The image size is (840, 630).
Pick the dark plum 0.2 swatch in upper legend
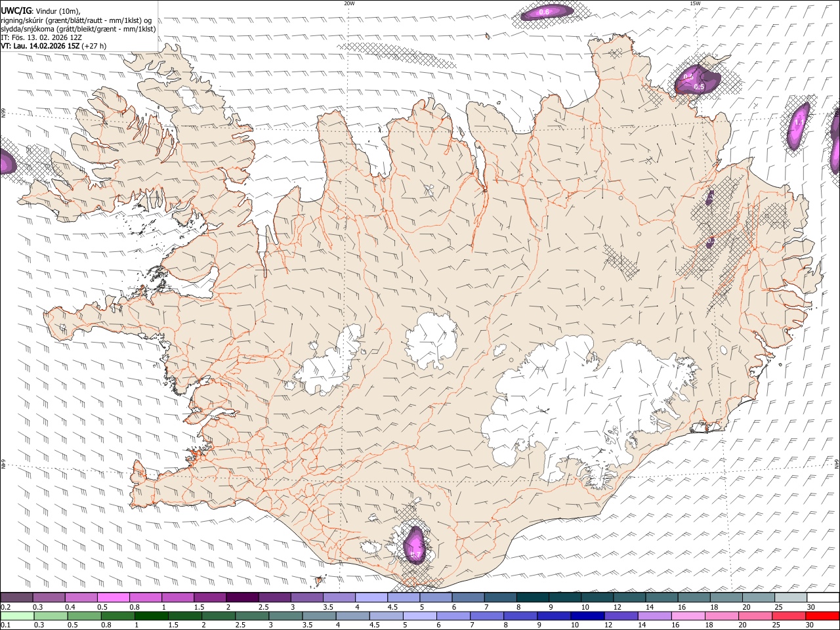click(16, 597)
